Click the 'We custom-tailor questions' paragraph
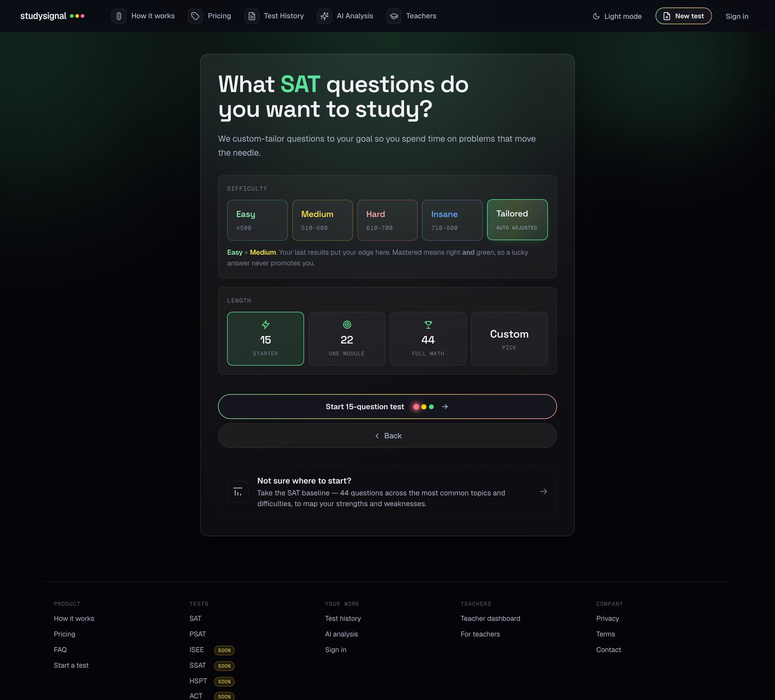Screen dimensions: 775x700 pos(377,146)
